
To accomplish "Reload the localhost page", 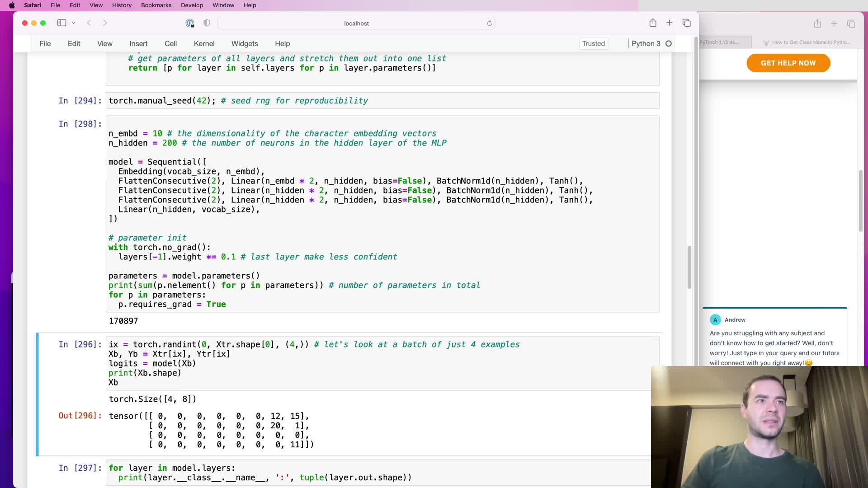I will coord(489,23).
